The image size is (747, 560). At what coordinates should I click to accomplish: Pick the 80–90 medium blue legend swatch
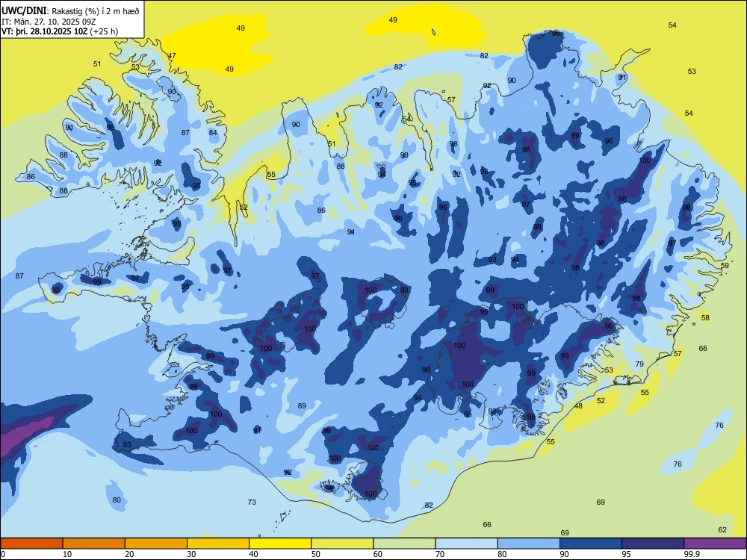pyautogui.click(x=529, y=544)
